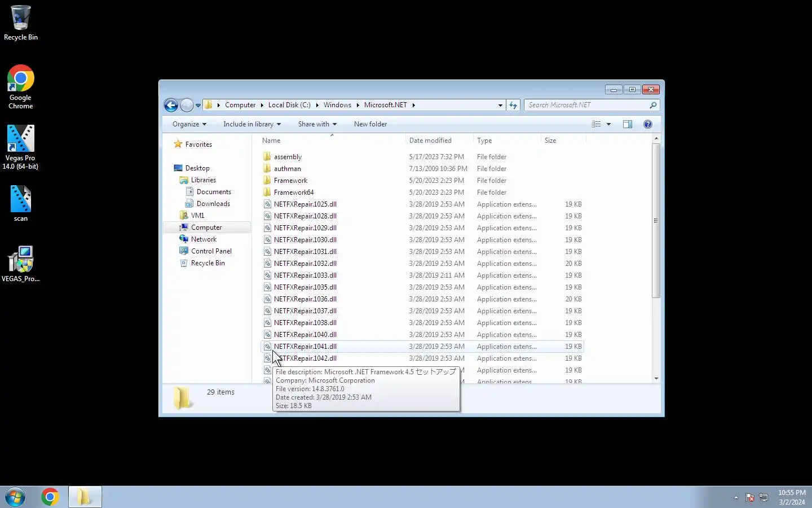Select Computer in the navigation pane
The image size is (812, 508).
coord(206,227)
